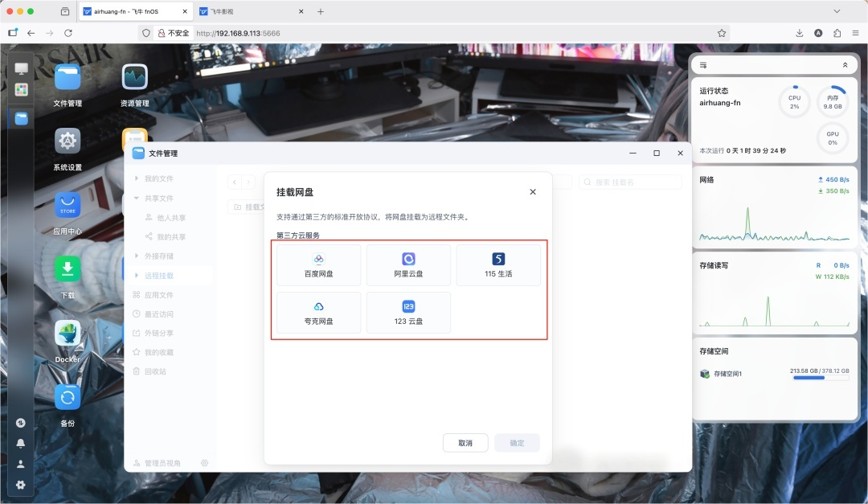This screenshot has height=504, width=868.
Task: Click the 内存 memory gauge
Action: (x=833, y=102)
